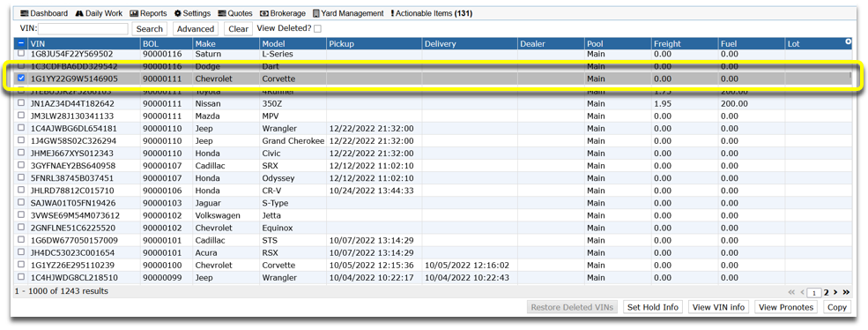
Task: Go to the last results page
Action: click(846, 292)
